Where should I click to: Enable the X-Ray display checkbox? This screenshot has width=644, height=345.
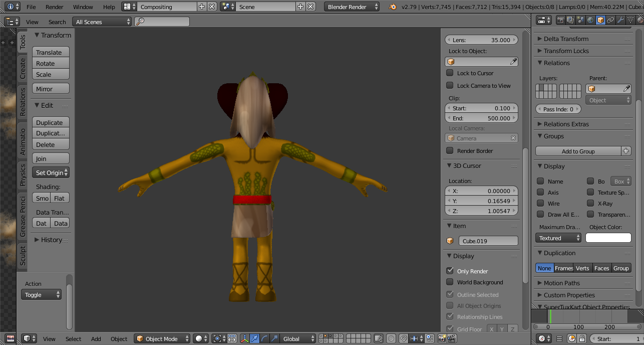[x=590, y=204]
